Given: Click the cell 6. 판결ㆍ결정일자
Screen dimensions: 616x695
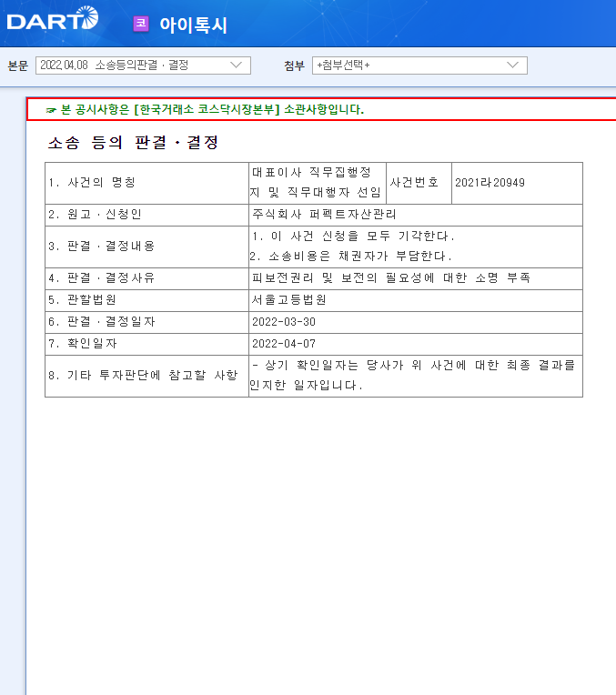Looking at the screenshot, I should pos(146,322).
